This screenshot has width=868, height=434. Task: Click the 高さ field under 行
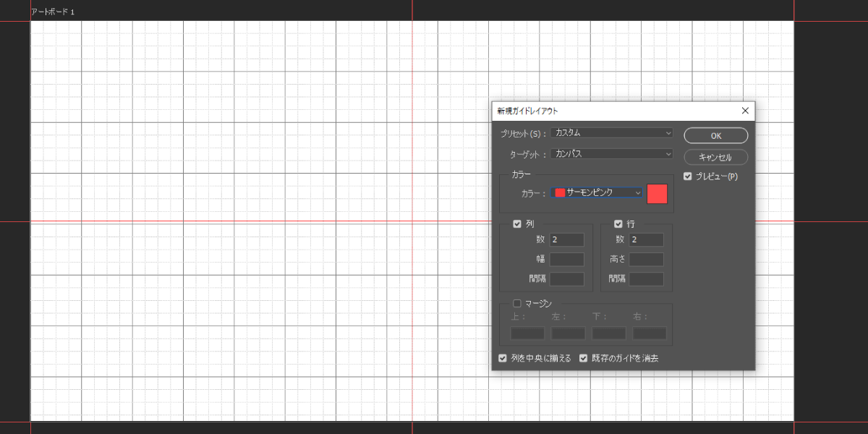(646, 259)
